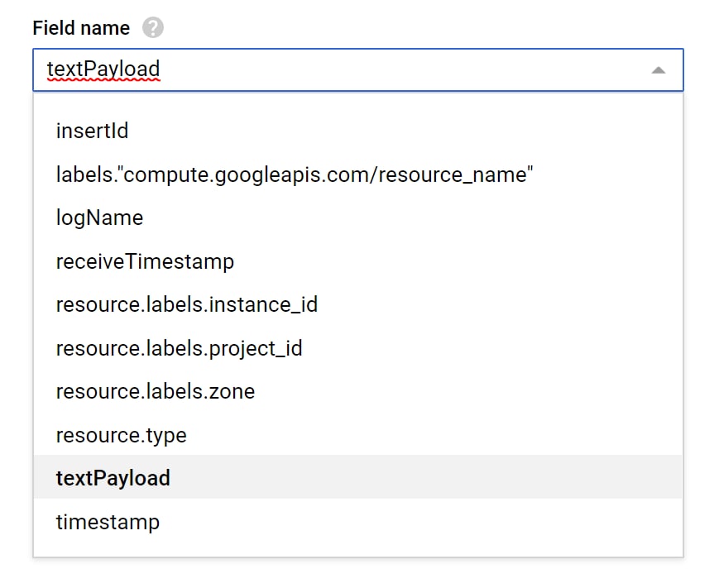Viewport: 719px width, 588px height.
Task: Collapse the Field name dropdown arrow
Action: pos(658,70)
